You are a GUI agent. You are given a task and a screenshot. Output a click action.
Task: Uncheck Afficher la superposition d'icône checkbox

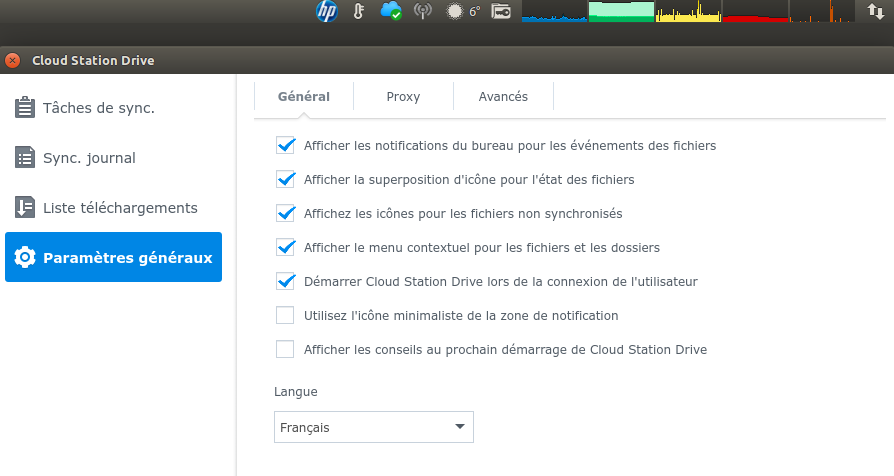click(285, 180)
